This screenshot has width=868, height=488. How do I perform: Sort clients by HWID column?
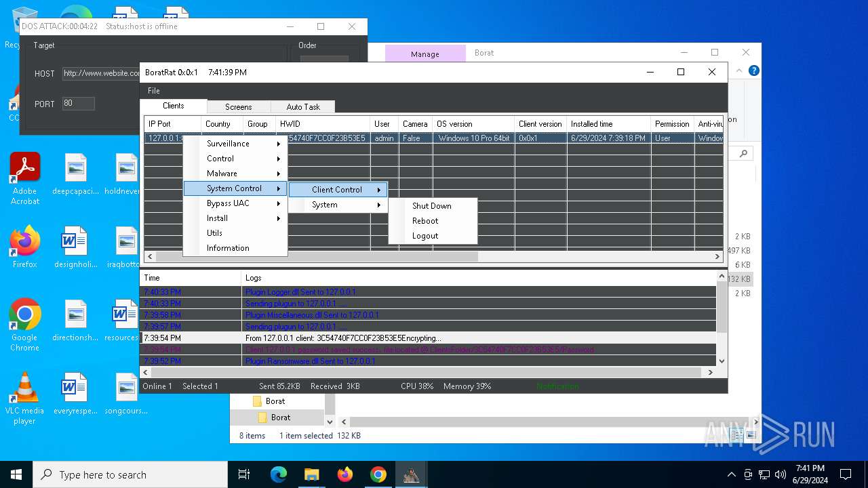323,124
